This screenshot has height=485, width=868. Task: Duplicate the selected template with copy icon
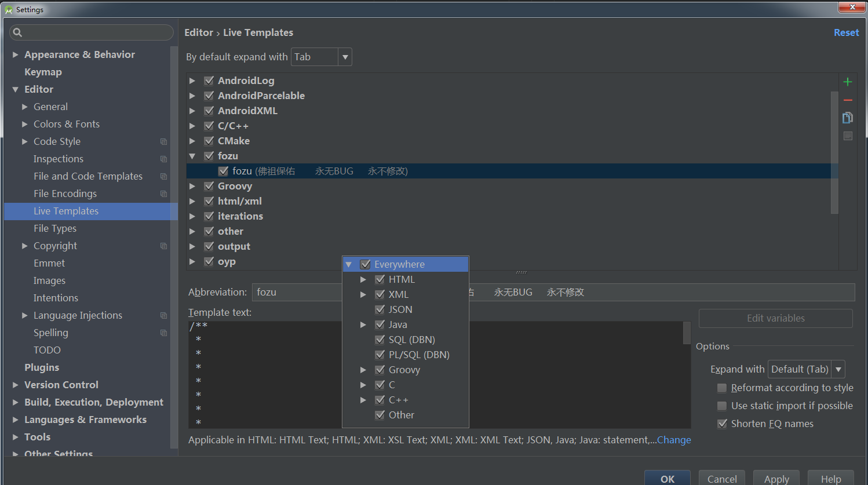848,118
